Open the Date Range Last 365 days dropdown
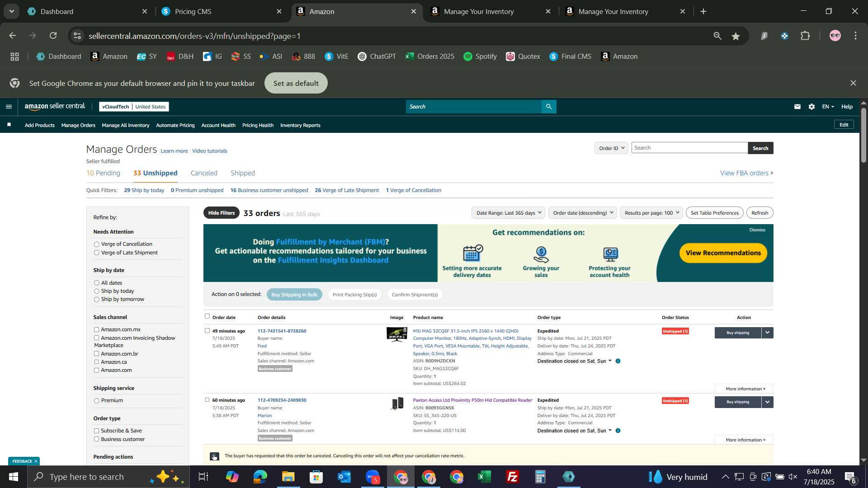Image resolution: width=868 pixels, height=488 pixels. click(508, 213)
